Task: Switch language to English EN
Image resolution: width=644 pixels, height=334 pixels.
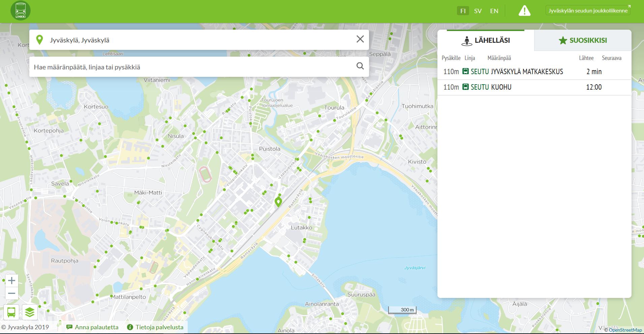Action: [x=494, y=11]
